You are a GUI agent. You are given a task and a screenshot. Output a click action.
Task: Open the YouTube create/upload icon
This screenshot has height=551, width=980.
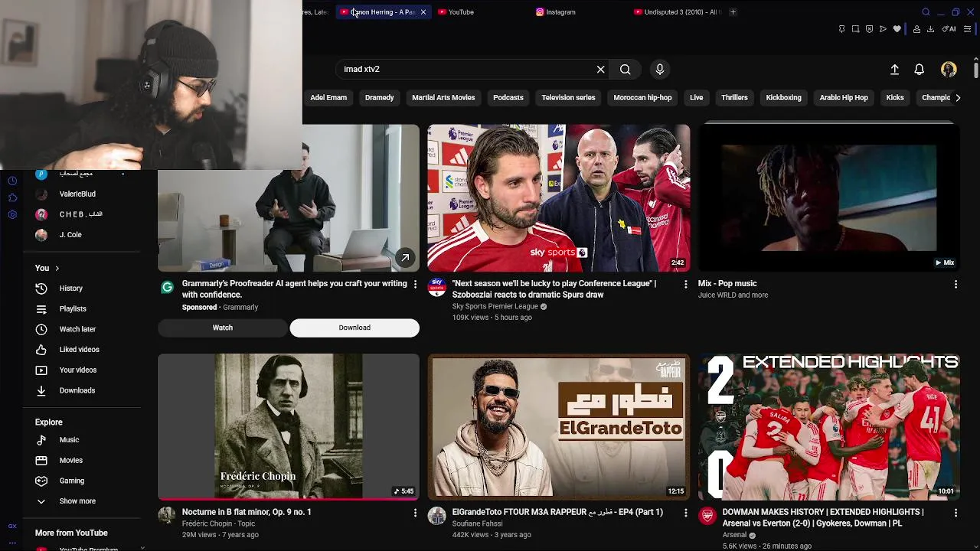click(x=894, y=69)
